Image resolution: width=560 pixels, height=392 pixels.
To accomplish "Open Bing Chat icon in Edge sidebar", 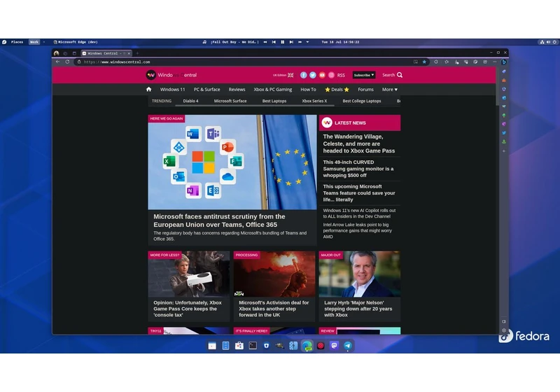I will (504, 62).
